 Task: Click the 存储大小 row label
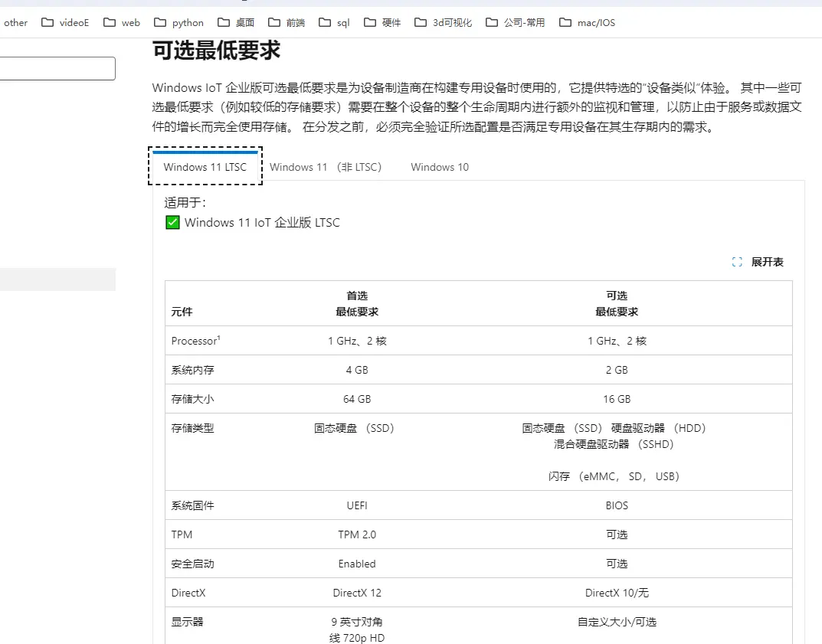192,399
